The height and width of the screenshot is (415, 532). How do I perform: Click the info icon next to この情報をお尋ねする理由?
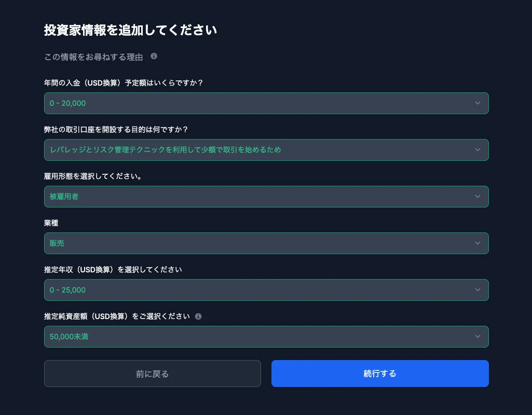[x=154, y=57]
